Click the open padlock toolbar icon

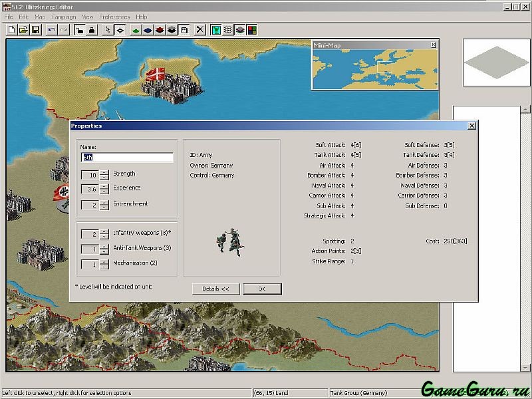79,30
